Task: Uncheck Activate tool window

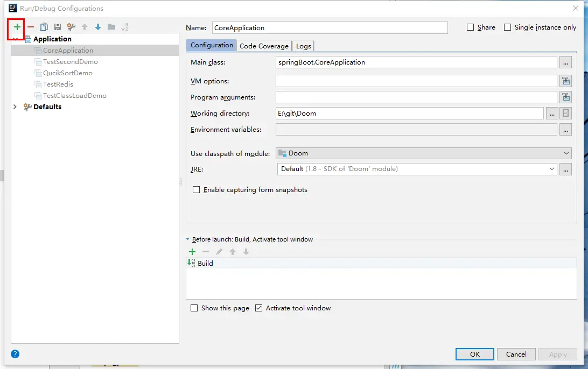Action: pos(259,308)
